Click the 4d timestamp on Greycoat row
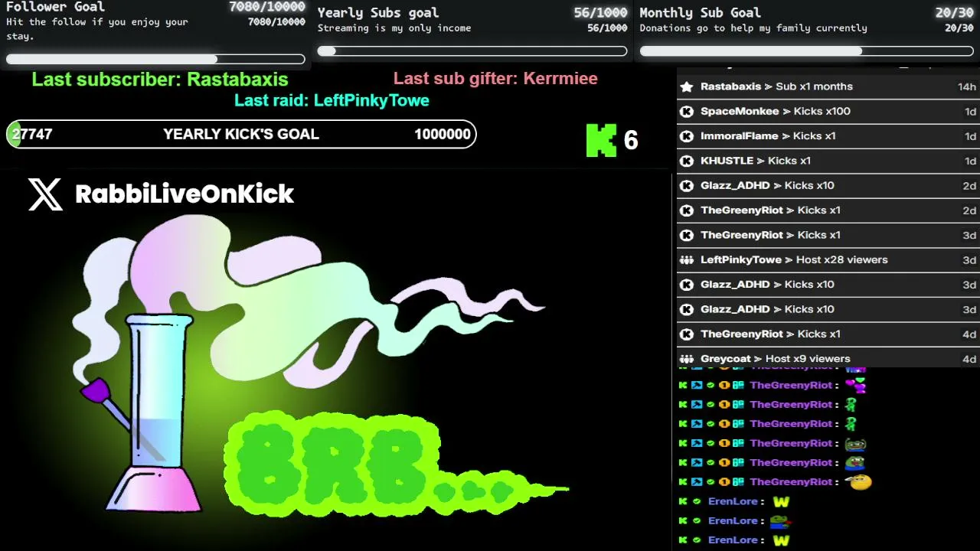 (969, 359)
